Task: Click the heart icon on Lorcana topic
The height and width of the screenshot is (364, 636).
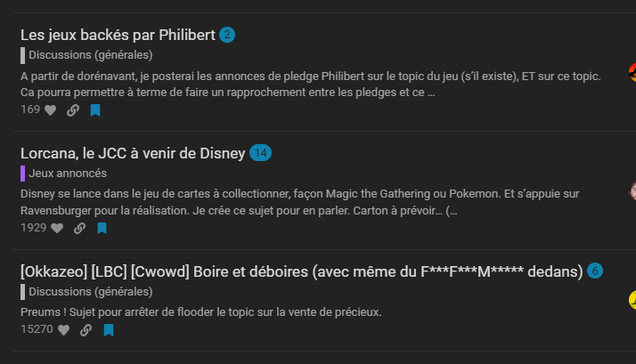Action: click(57, 228)
